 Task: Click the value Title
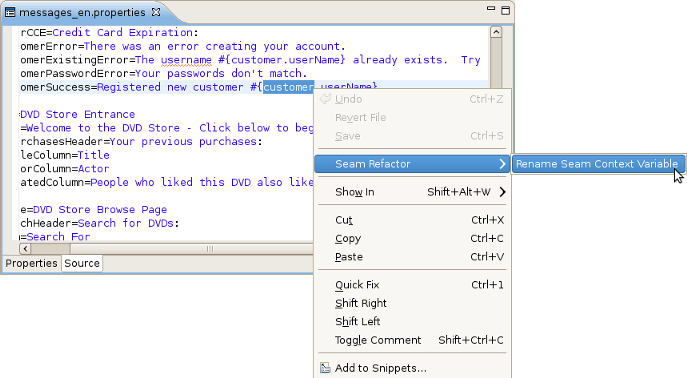94,155
